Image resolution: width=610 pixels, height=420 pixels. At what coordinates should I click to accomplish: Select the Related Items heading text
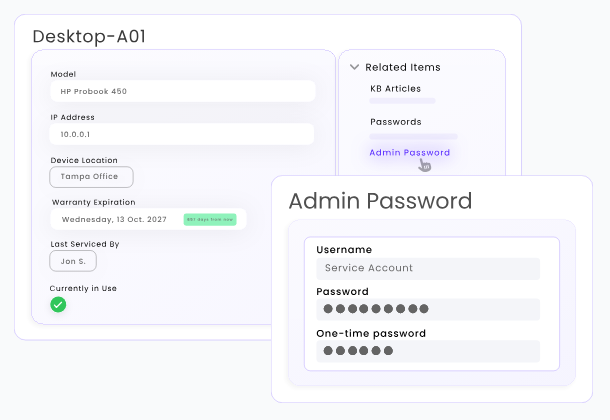pyautogui.click(x=403, y=67)
